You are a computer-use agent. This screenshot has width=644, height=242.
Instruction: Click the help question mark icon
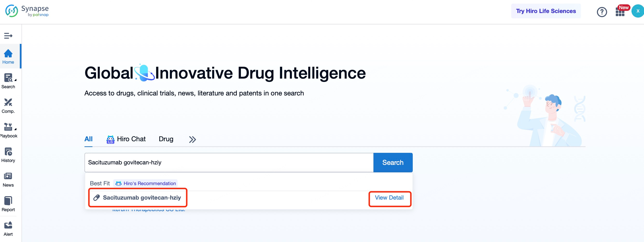(602, 12)
